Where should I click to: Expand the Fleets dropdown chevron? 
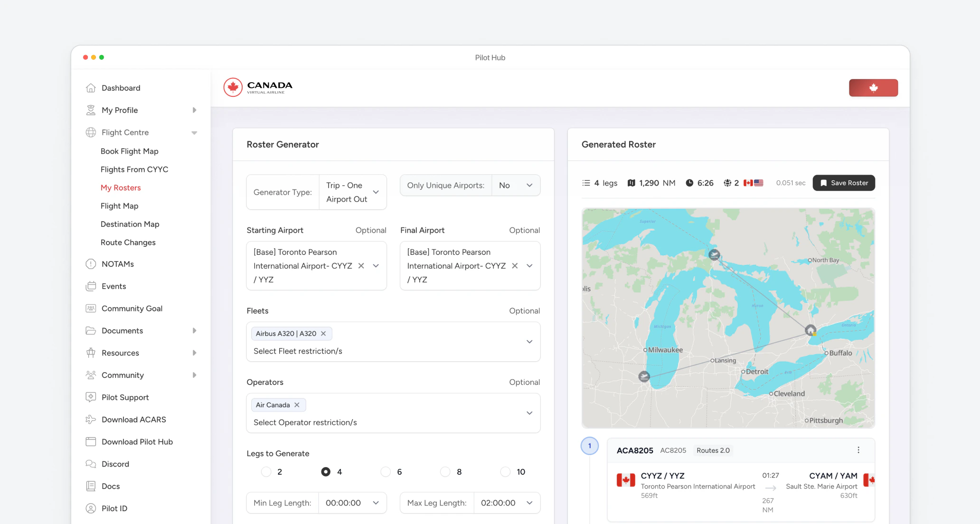(x=529, y=342)
